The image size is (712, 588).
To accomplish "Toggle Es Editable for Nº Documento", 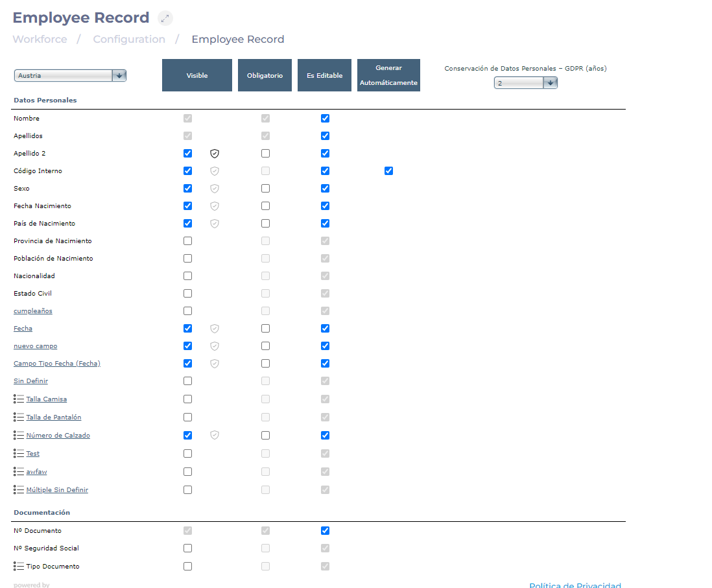I will pos(325,531).
